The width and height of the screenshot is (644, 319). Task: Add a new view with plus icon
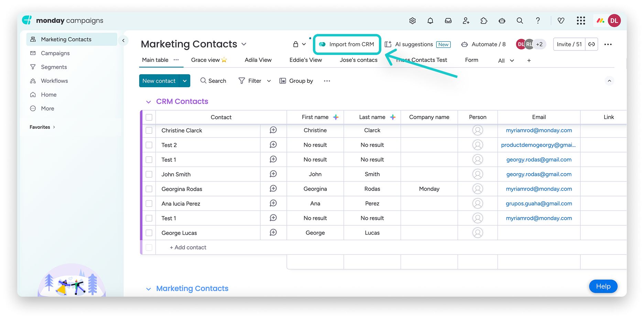point(529,60)
